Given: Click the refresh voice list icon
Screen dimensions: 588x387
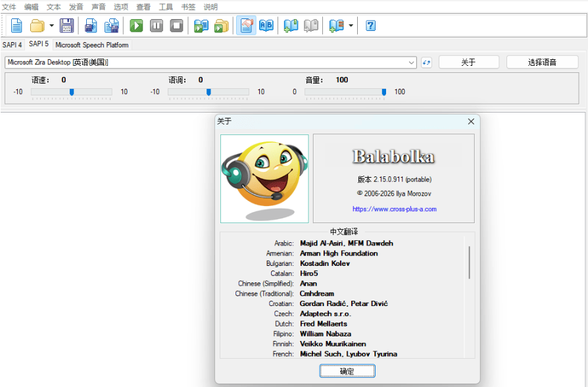Looking at the screenshot, I should [x=427, y=63].
